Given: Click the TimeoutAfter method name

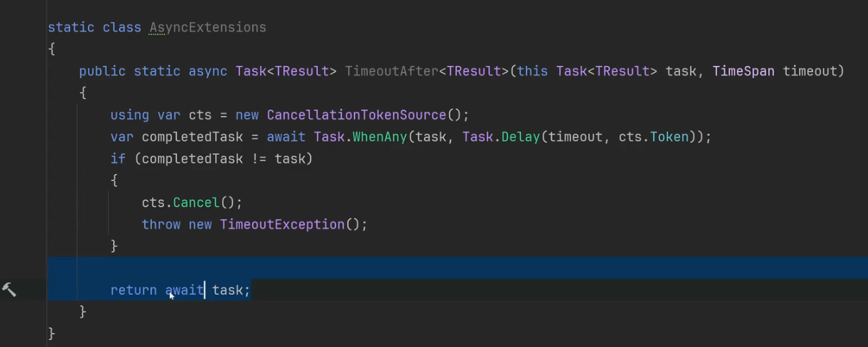Looking at the screenshot, I should click(x=391, y=71).
